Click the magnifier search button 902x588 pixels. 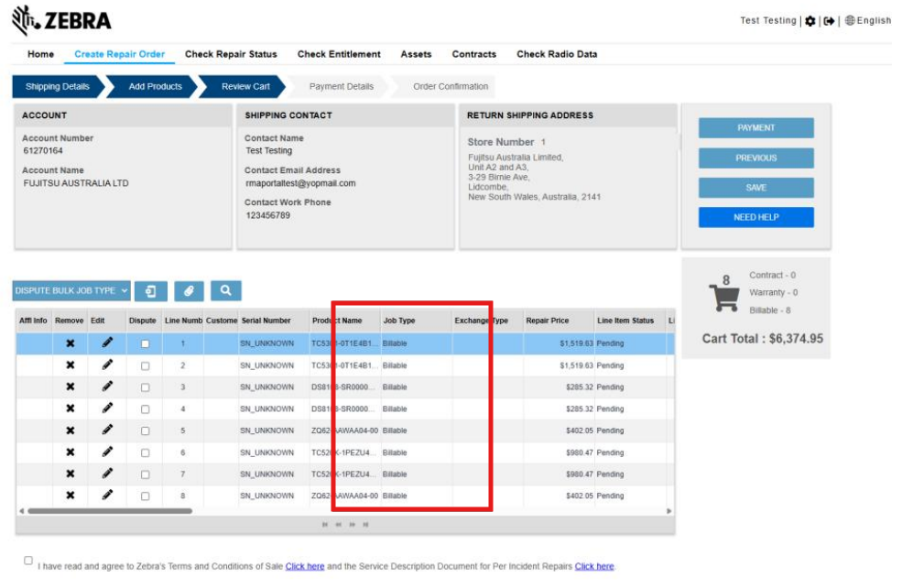(x=226, y=290)
